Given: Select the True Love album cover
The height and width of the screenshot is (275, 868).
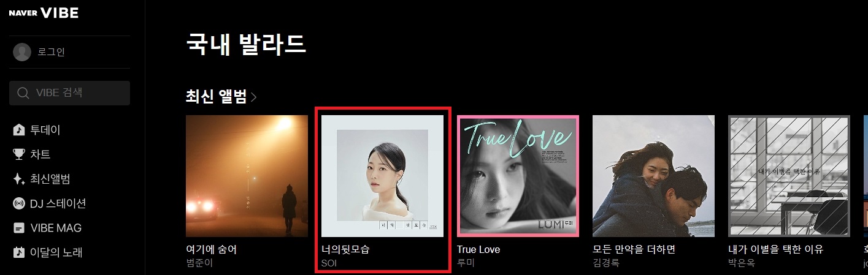Looking at the screenshot, I should (x=518, y=176).
